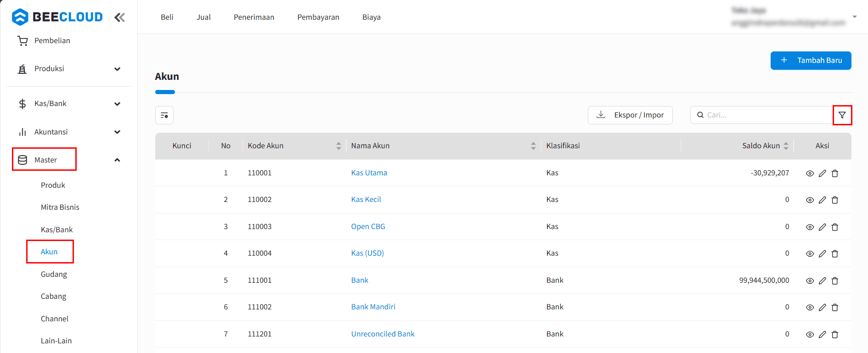Collapse the Master menu section
The width and height of the screenshot is (868, 353).
117,160
